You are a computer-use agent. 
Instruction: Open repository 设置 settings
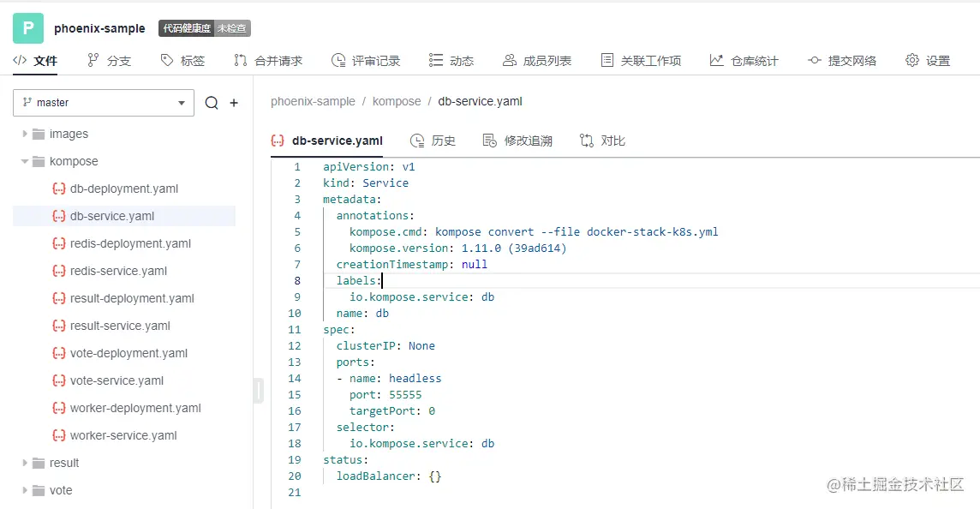928,61
